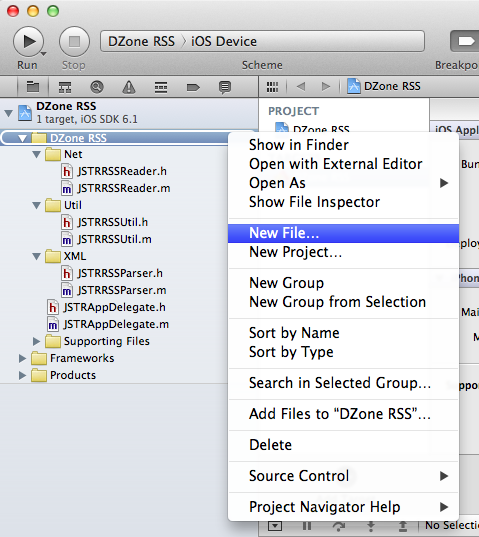This screenshot has width=479, height=537.
Task: Click the Run play button
Action: point(28,41)
